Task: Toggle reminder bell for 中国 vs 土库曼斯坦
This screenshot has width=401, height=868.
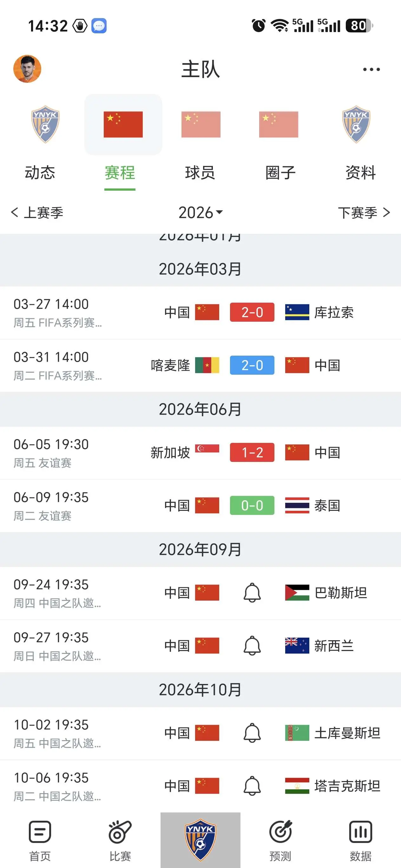Action: click(x=252, y=733)
